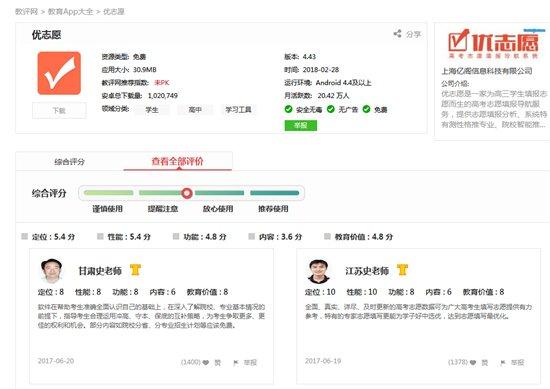Click 赞 on the 甘肃史老师 review
Viewport: 550px width, 389px height.
pyautogui.click(x=217, y=362)
